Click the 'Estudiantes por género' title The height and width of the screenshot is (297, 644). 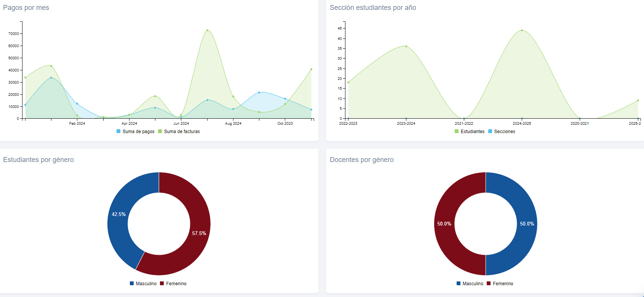click(38, 160)
